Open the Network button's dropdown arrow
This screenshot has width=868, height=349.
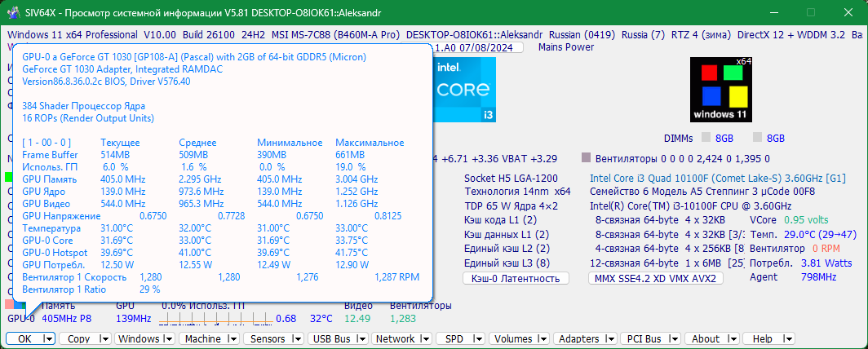424,338
